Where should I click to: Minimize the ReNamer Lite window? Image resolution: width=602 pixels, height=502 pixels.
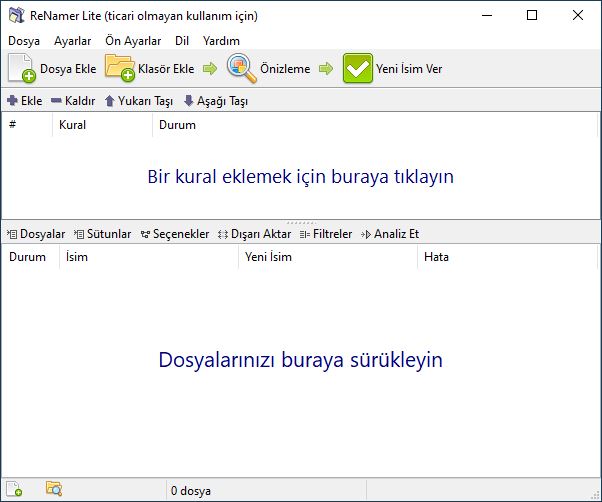point(487,15)
